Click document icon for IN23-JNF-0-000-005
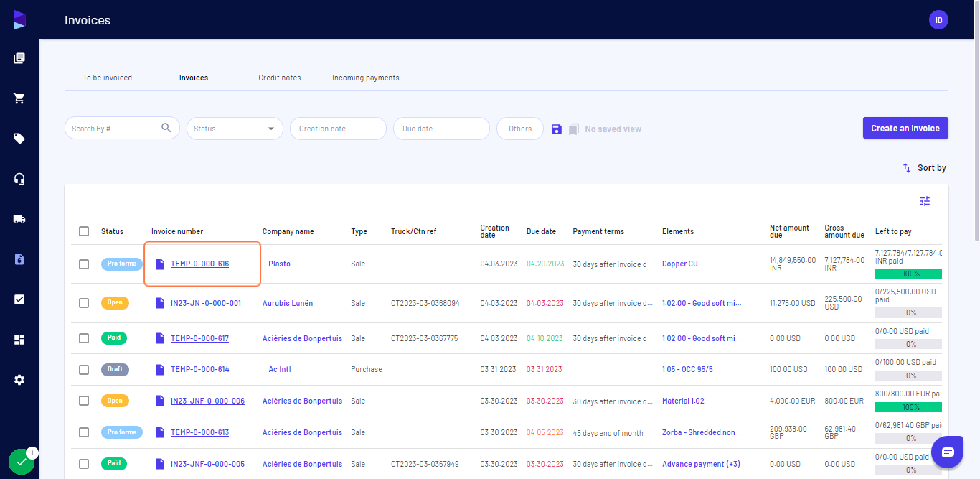Image resolution: width=980 pixels, height=479 pixels. 160,465
